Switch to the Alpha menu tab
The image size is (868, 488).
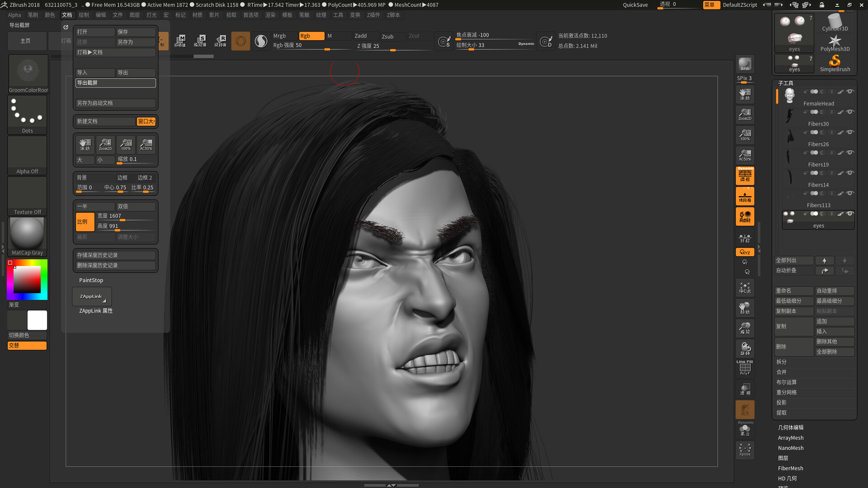tap(14, 14)
